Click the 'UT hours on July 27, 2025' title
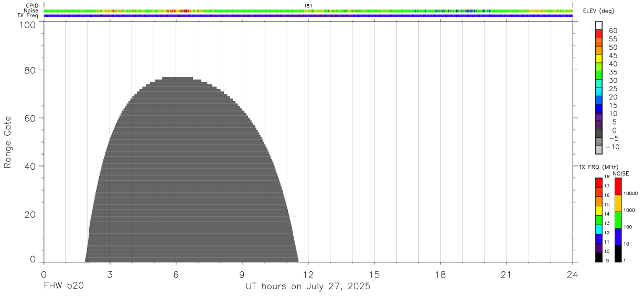 coord(308,287)
